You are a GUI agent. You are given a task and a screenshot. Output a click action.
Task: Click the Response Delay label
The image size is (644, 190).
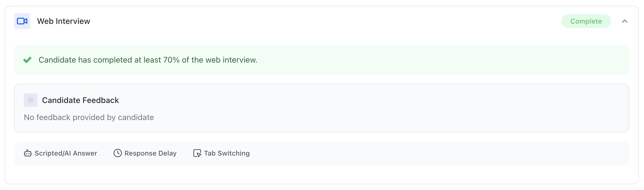click(150, 153)
